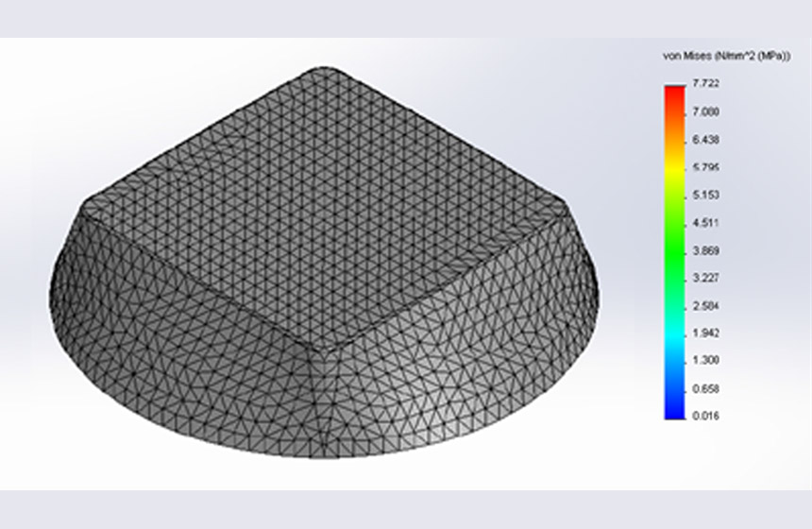812x529 pixels.
Task: Click the von Mises color gradient bar
Action: 675,252
